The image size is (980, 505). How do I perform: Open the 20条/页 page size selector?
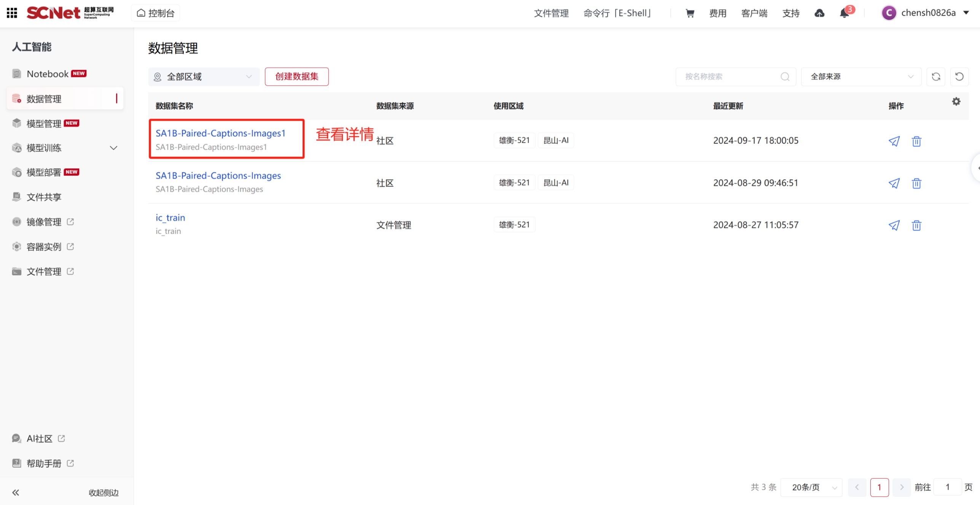point(811,487)
